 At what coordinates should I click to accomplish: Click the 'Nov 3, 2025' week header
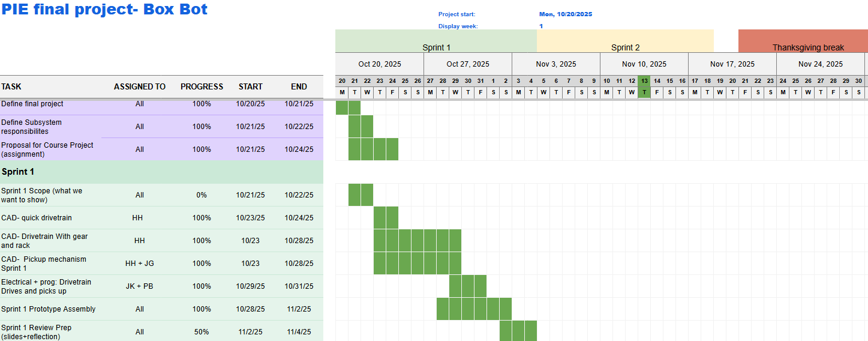pyautogui.click(x=556, y=64)
